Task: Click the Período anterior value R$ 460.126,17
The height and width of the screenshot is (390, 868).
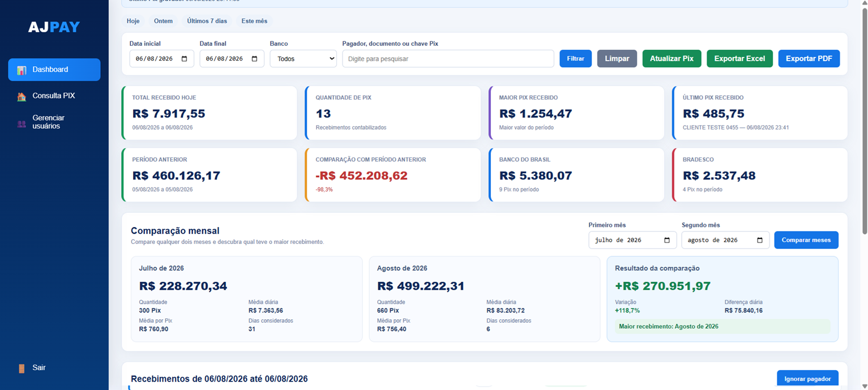Action: click(x=176, y=176)
